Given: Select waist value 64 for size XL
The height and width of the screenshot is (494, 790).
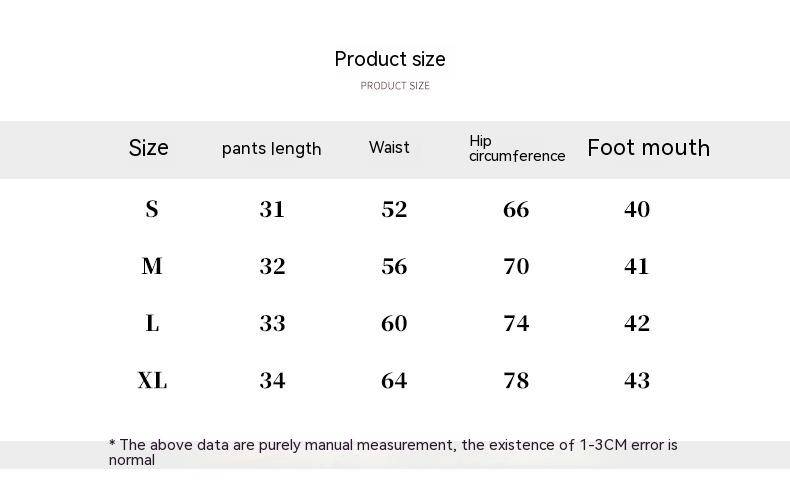Looking at the screenshot, I should click(x=394, y=380).
